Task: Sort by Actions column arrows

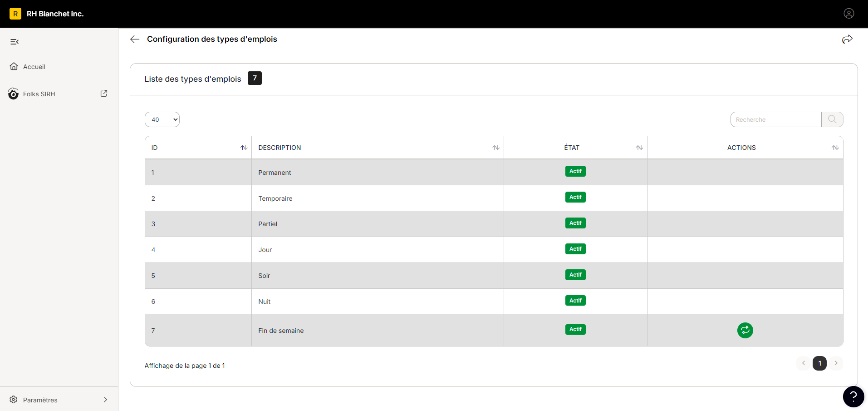Action: (x=835, y=148)
